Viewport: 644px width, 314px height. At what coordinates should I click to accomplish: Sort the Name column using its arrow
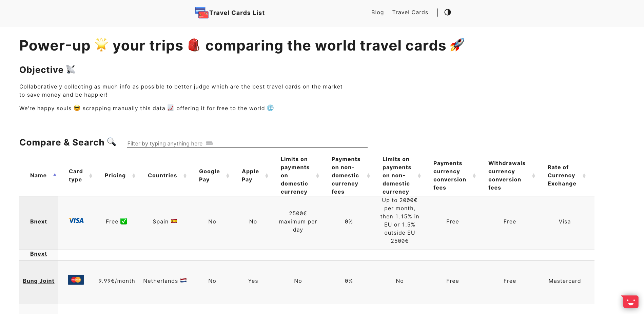(x=55, y=175)
